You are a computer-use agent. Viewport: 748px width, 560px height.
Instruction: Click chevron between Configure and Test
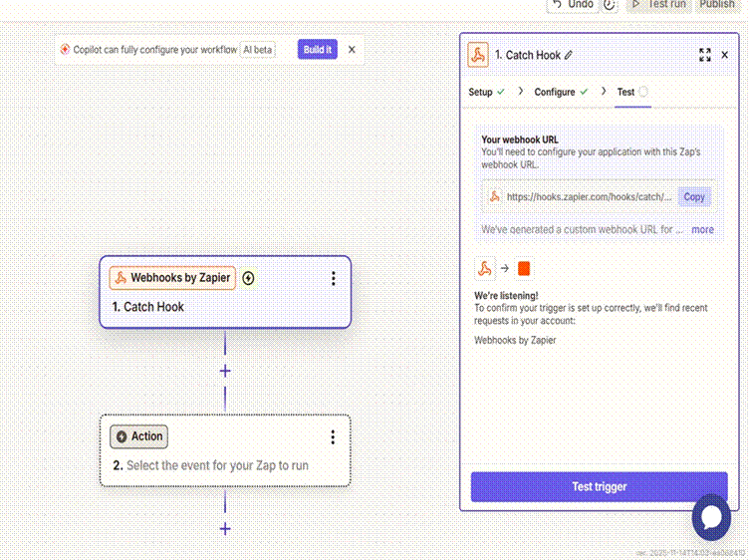[x=603, y=92]
